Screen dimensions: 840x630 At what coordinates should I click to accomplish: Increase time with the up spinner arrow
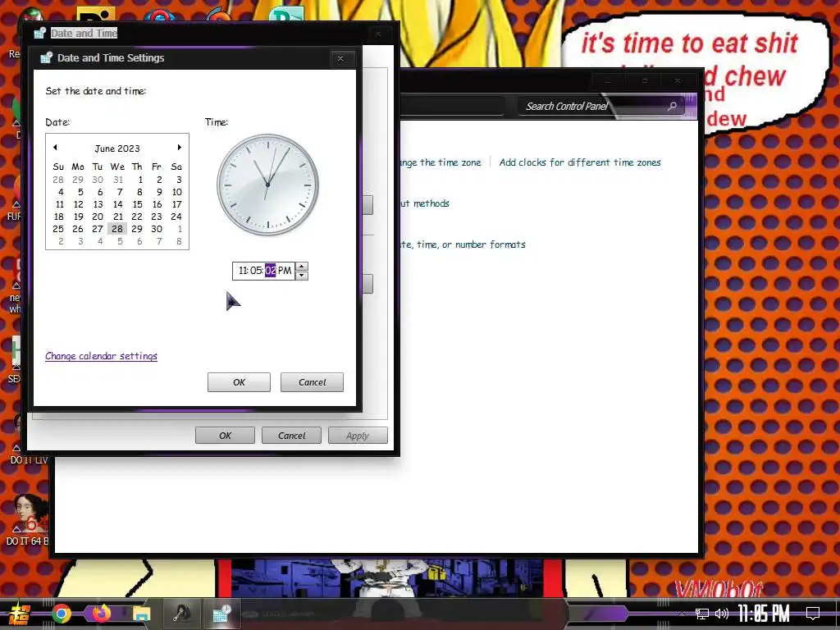point(302,267)
